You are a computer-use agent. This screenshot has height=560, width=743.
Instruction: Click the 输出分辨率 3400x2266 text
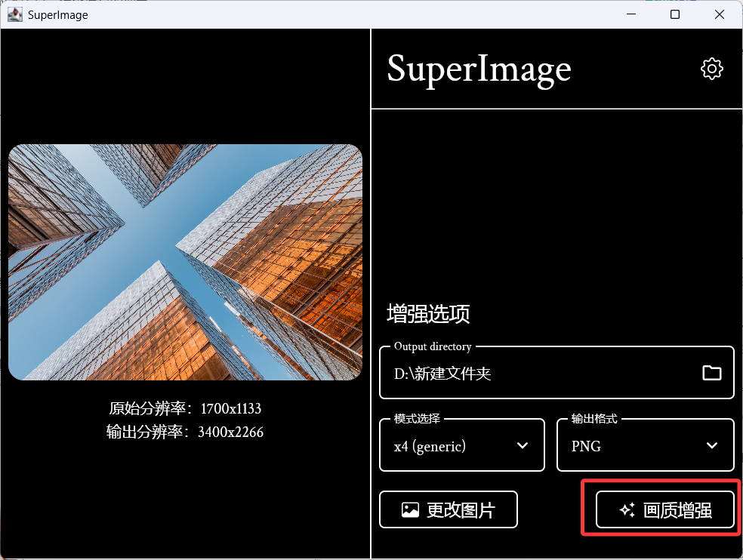[186, 432]
